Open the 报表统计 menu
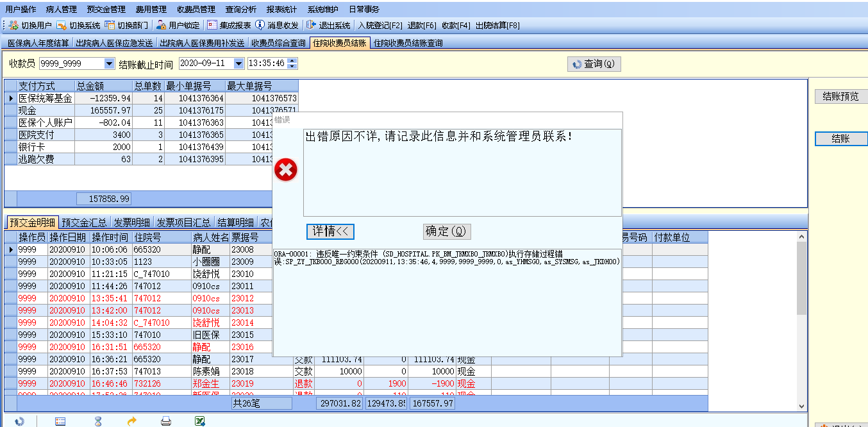Screen dimensions: 868x427 (x=281, y=10)
